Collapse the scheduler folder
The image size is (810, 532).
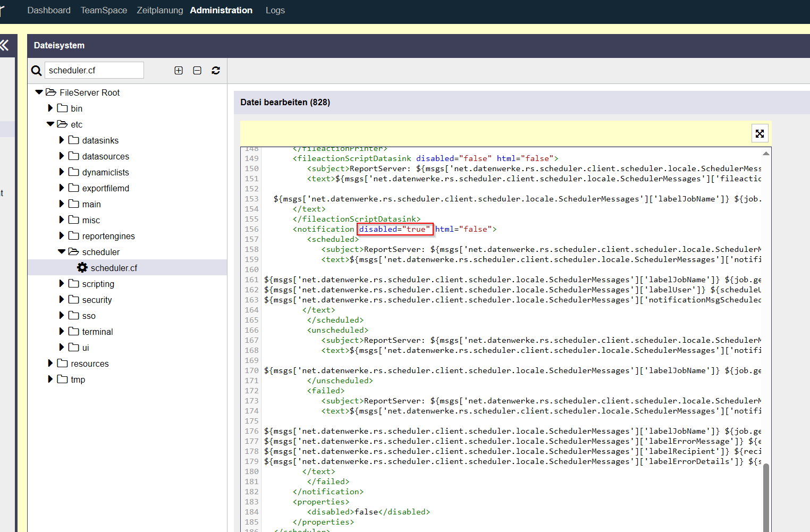(62, 252)
